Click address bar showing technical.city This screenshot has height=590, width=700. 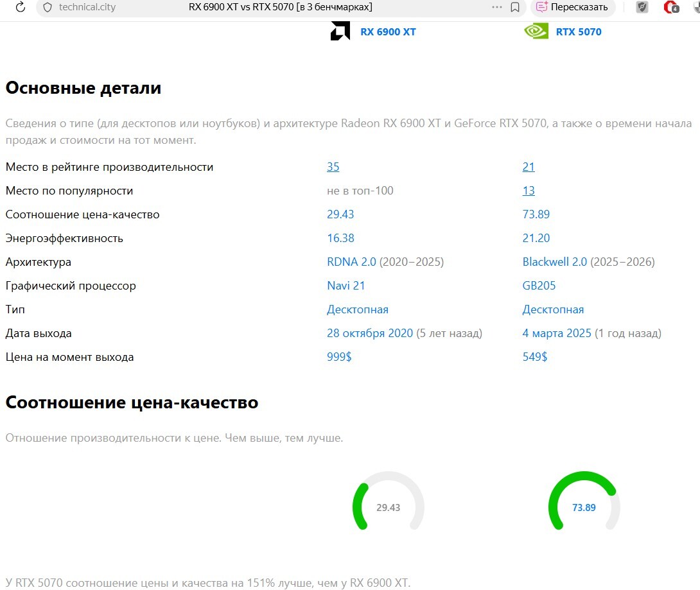click(87, 7)
